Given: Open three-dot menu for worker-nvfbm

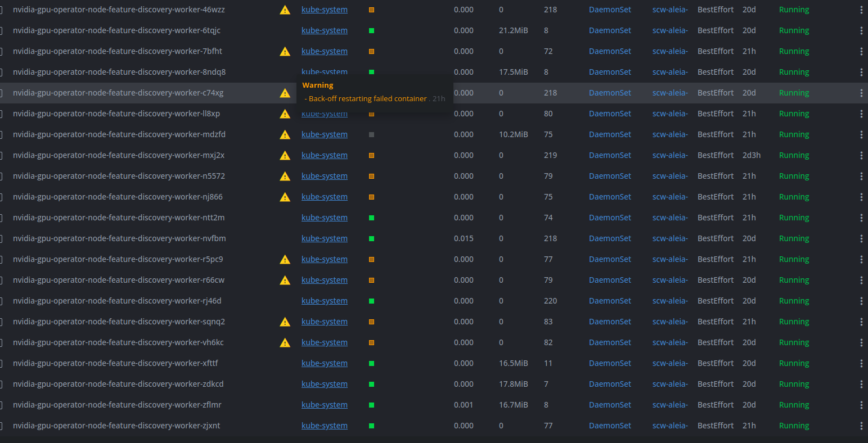Looking at the screenshot, I should (861, 238).
